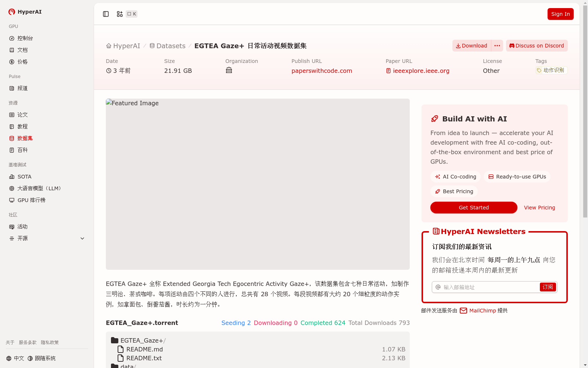This screenshot has height=368, width=588.
Task: Go to HyperAI home breadcrumb
Action: point(123,46)
